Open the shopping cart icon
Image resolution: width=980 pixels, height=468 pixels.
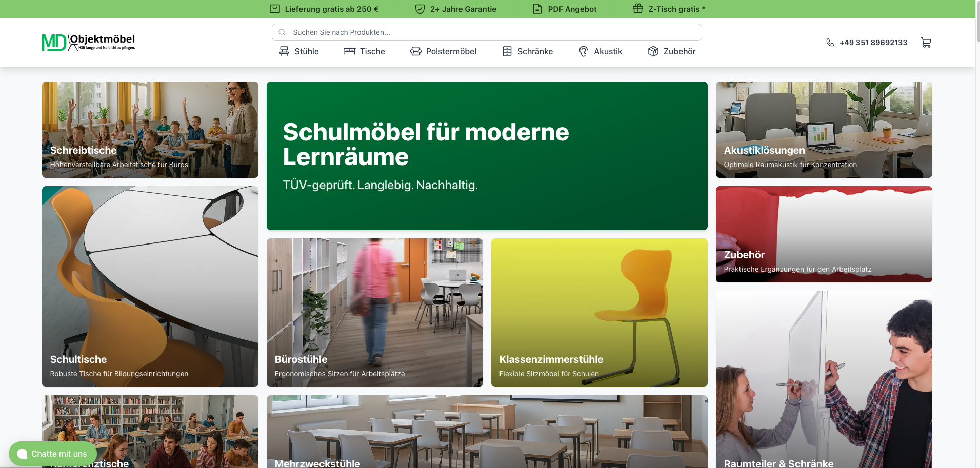pyautogui.click(x=926, y=43)
